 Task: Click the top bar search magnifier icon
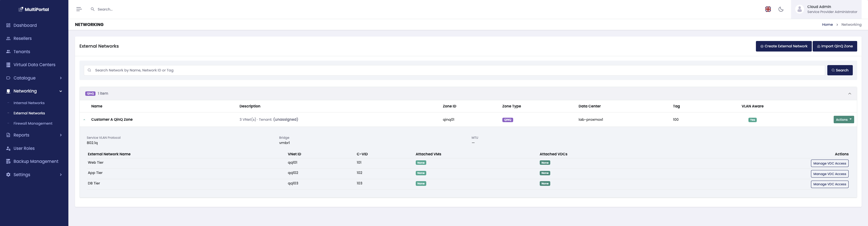point(93,9)
